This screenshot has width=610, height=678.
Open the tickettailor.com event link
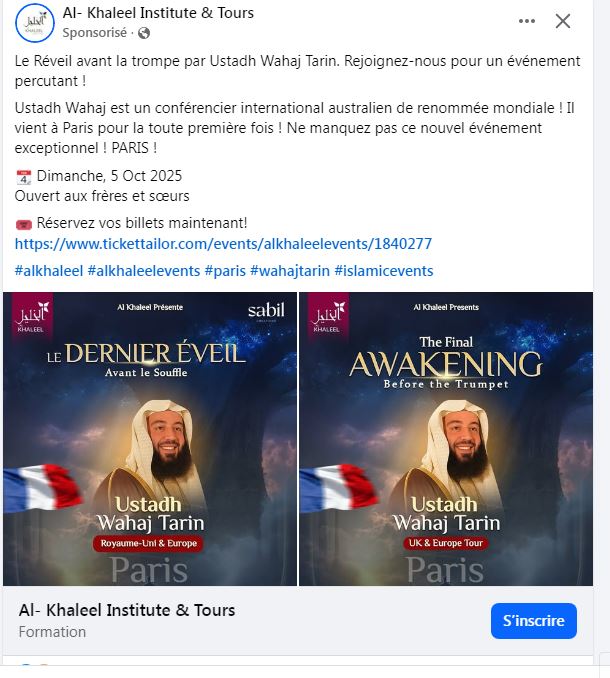coord(223,244)
